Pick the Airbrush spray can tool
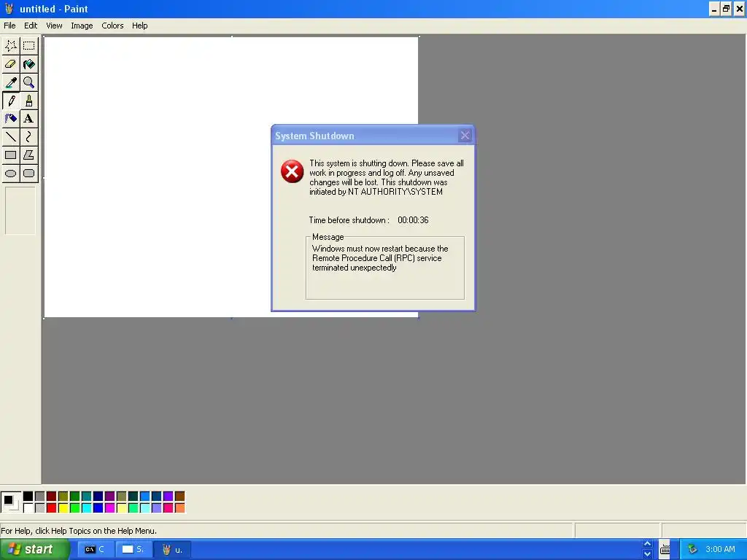Image resolution: width=747 pixels, height=560 pixels. click(x=10, y=119)
